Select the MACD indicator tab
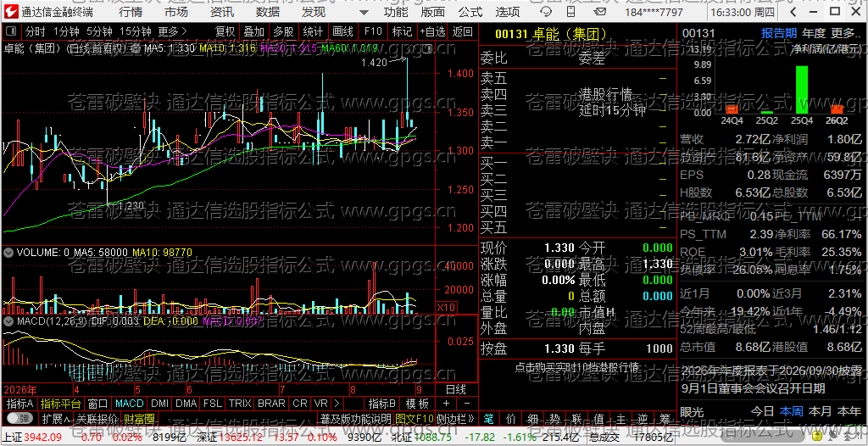The image size is (868, 446). point(130,403)
